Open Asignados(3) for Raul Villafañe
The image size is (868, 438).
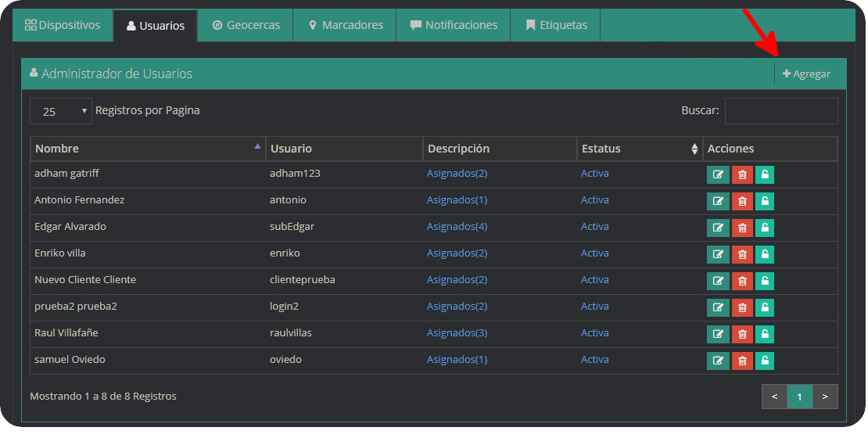pyautogui.click(x=457, y=332)
